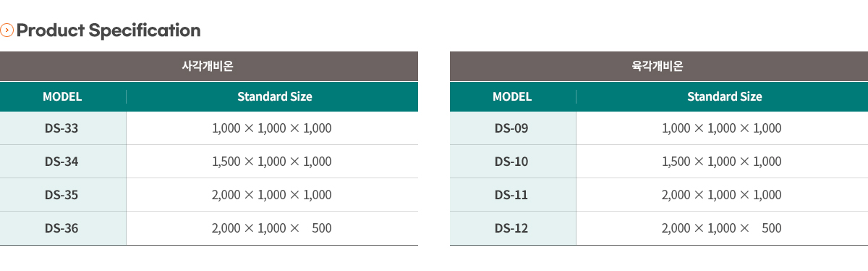Select the DS-09 model cell

coord(513,128)
